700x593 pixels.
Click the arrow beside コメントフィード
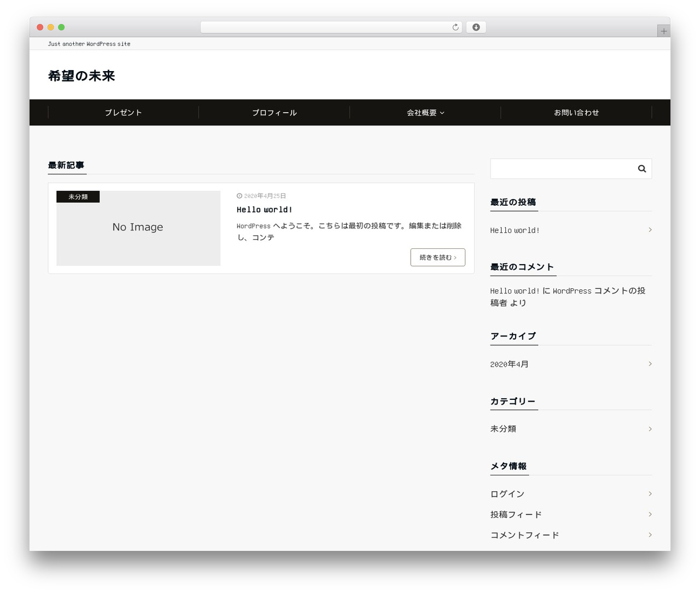coord(650,534)
